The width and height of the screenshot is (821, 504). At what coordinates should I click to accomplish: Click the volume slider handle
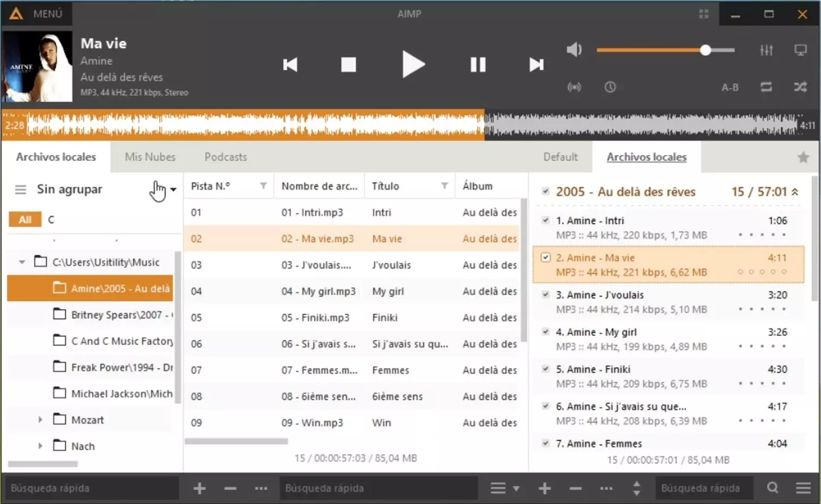coord(705,50)
